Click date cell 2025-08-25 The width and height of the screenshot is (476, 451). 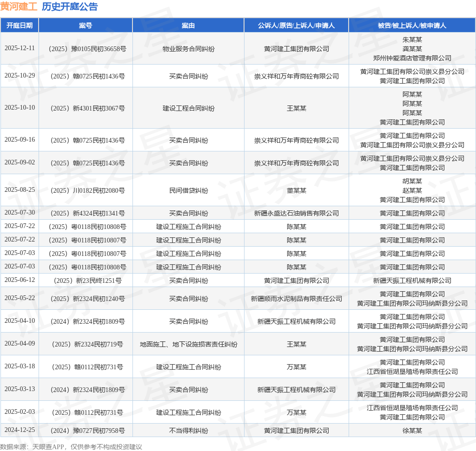coord(20,190)
